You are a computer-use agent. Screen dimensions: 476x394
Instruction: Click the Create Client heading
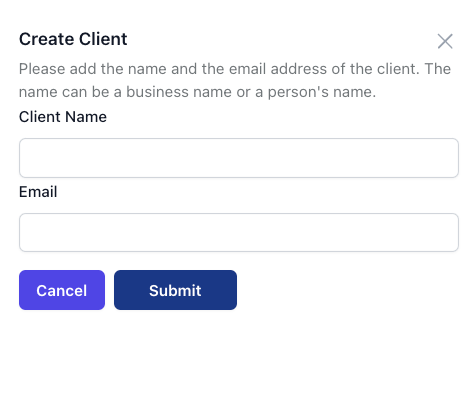[x=73, y=39]
